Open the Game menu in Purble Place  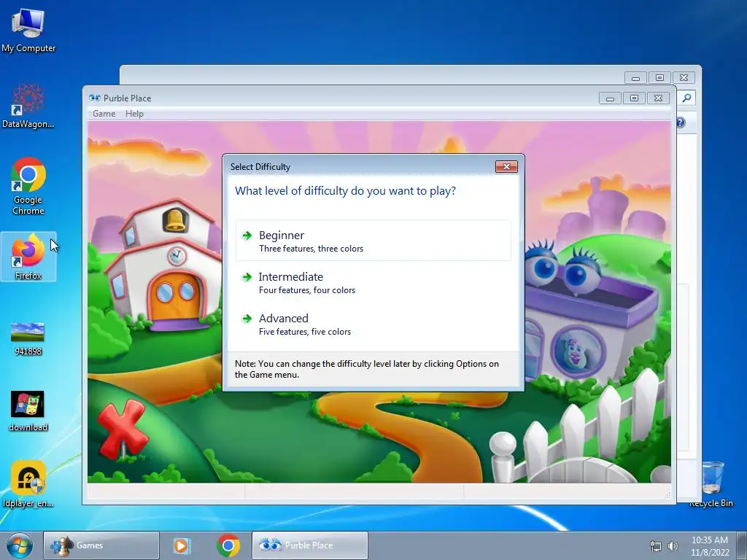[x=104, y=113]
